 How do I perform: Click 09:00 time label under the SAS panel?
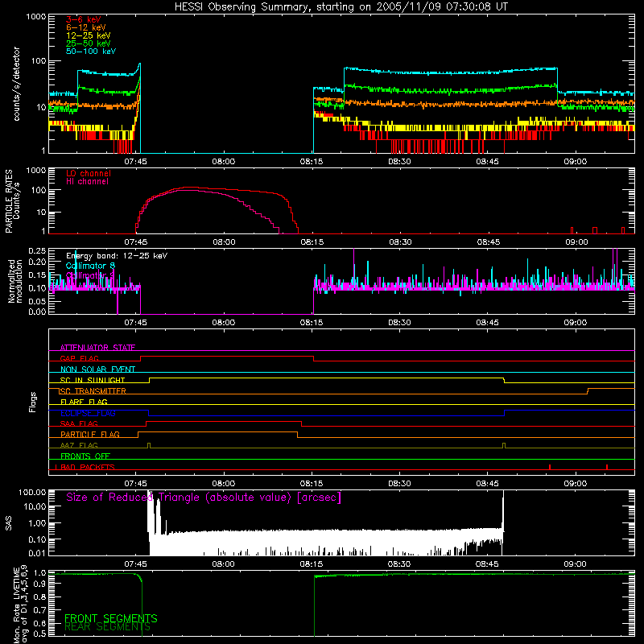(575, 564)
